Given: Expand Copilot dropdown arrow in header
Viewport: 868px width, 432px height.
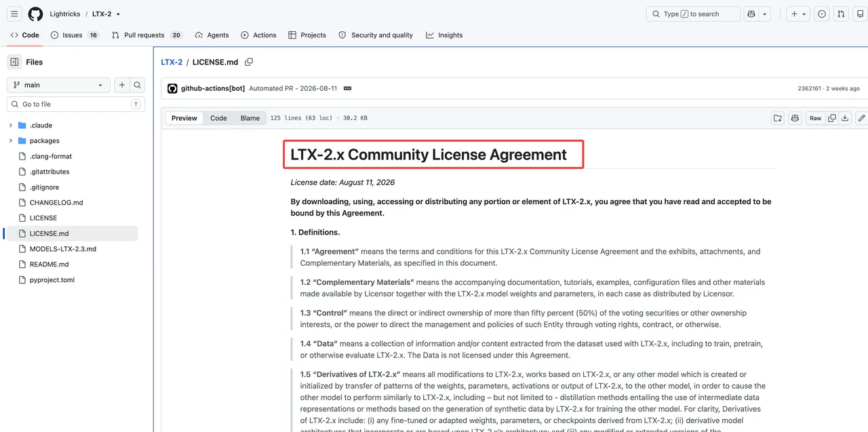Looking at the screenshot, I should click(x=765, y=14).
